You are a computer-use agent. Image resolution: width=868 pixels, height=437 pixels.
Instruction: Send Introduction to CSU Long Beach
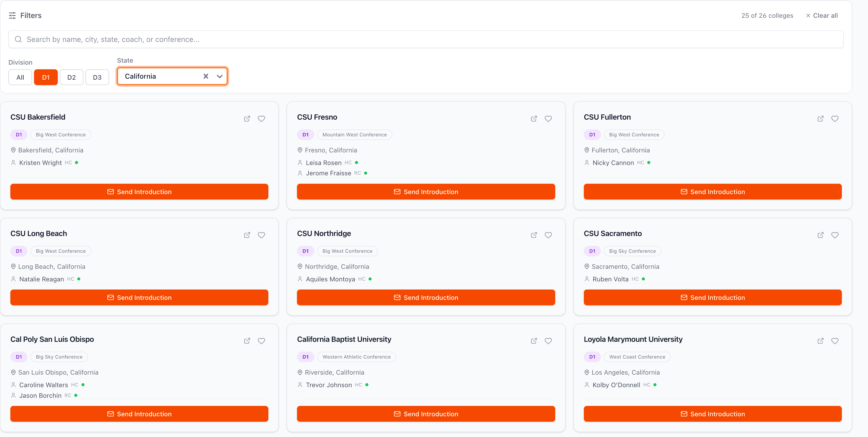(x=139, y=297)
